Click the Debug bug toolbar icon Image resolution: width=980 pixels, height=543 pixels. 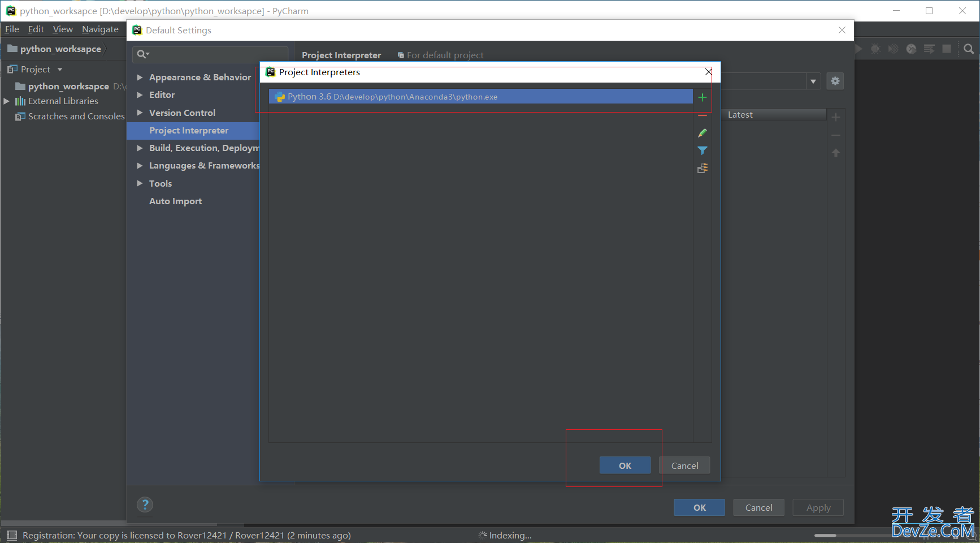875,49
